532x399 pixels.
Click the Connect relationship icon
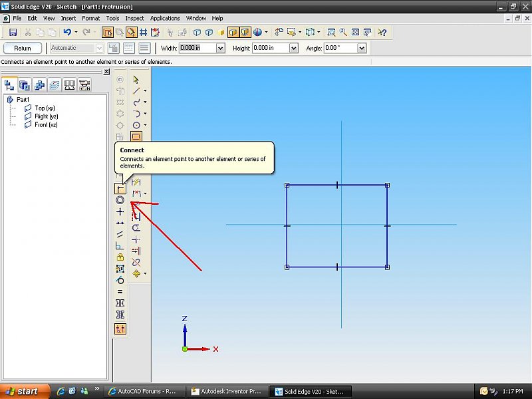click(120, 189)
